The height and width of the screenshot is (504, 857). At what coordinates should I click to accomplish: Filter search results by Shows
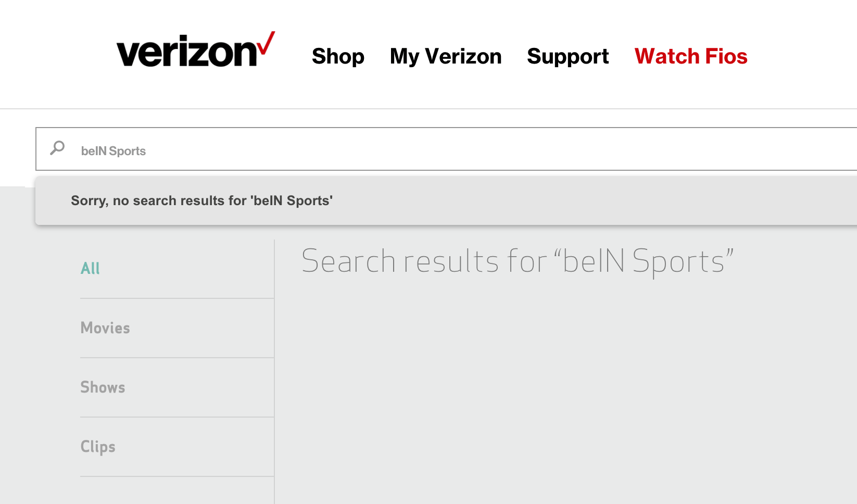[103, 387]
